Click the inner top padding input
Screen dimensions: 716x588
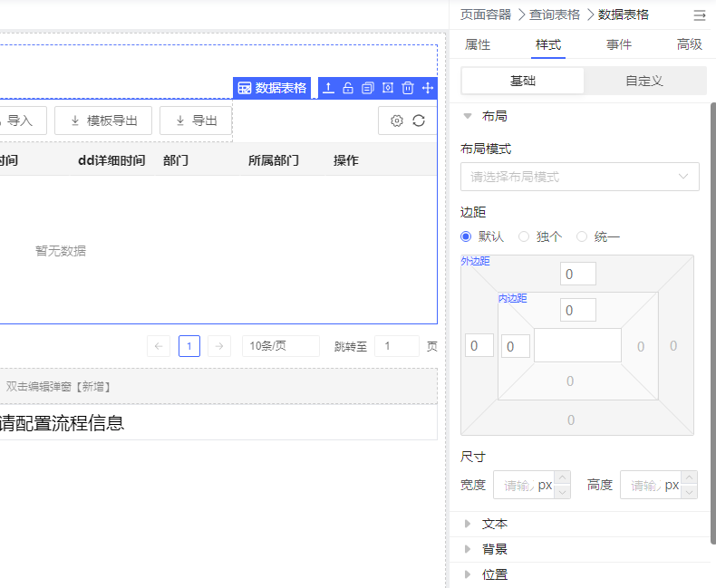tap(578, 311)
